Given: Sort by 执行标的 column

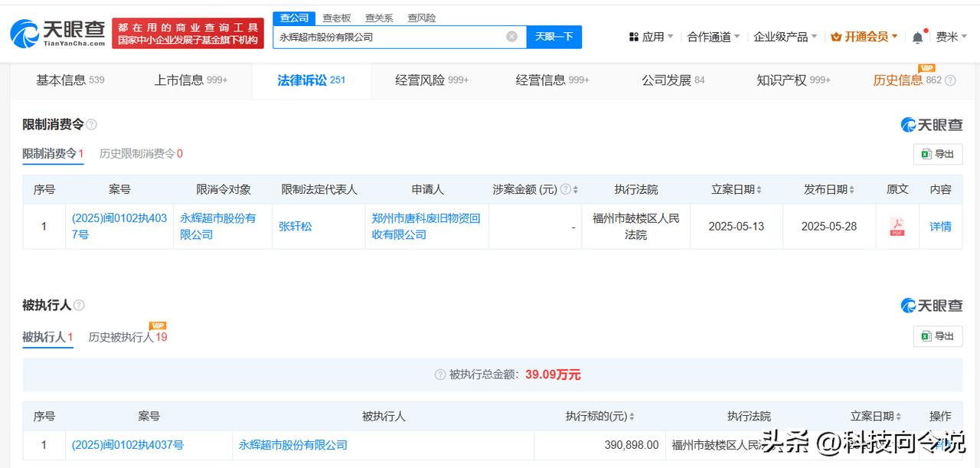Looking at the screenshot, I should 632,417.
